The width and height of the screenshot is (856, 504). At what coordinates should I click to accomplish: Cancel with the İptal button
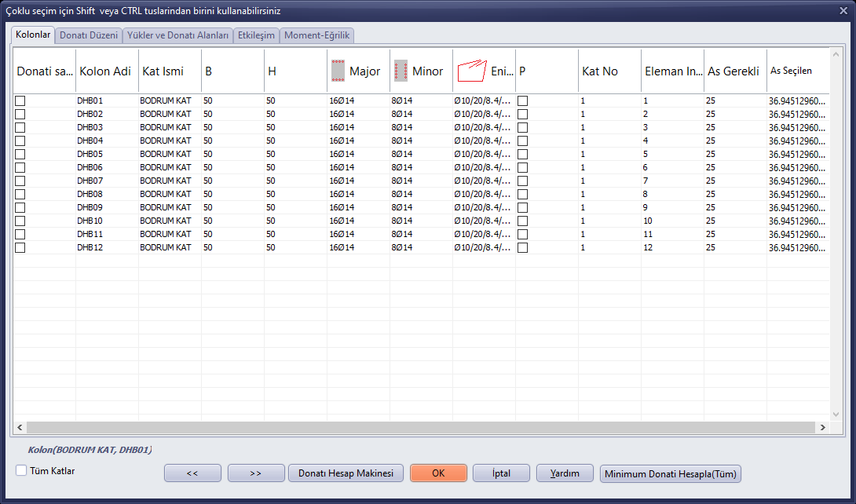point(501,473)
